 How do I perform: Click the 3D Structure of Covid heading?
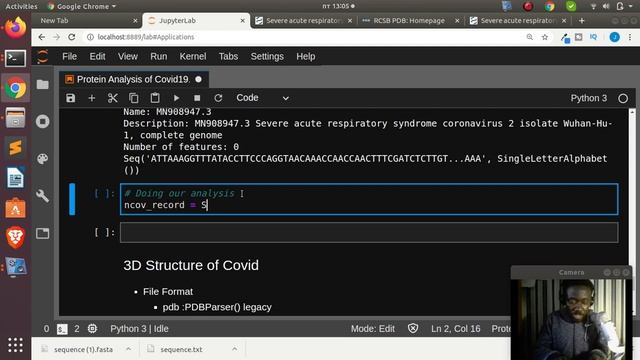click(x=191, y=265)
